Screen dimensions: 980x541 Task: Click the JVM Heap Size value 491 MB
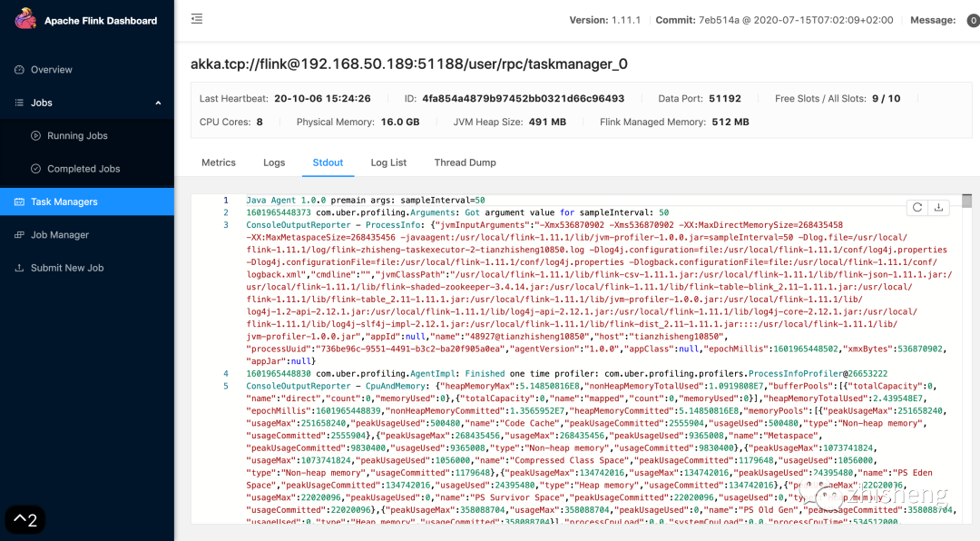pos(547,122)
